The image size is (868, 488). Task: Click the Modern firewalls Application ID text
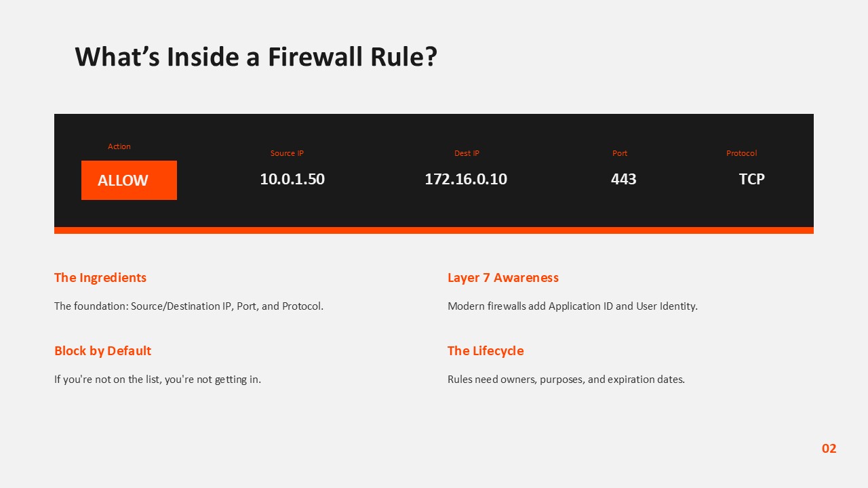coord(572,306)
